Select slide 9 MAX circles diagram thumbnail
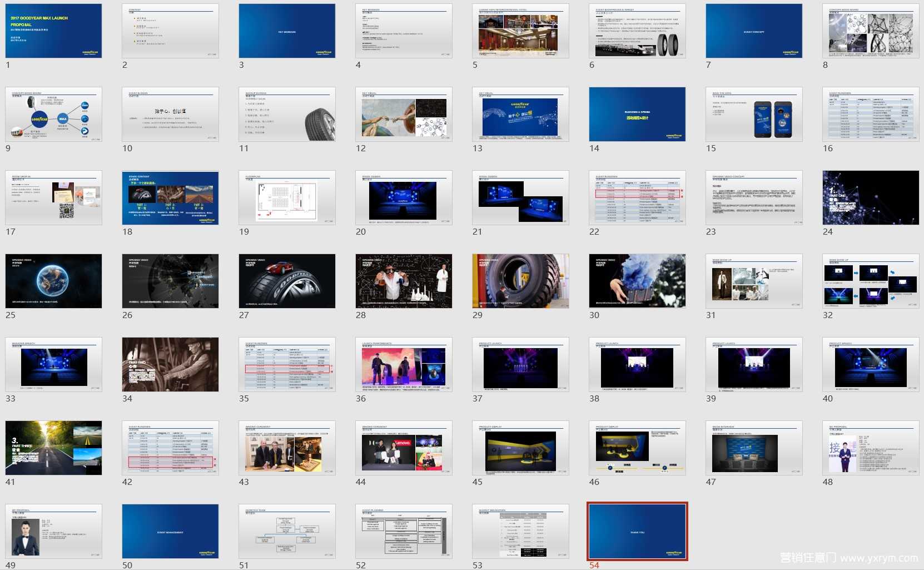 pyautogui.click(x=53, y=114)
